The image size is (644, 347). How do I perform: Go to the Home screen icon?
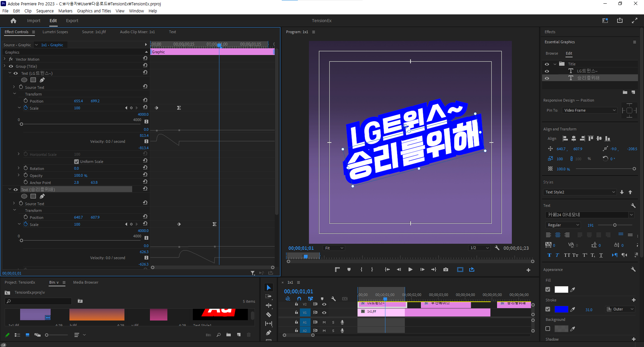point(13,21)
